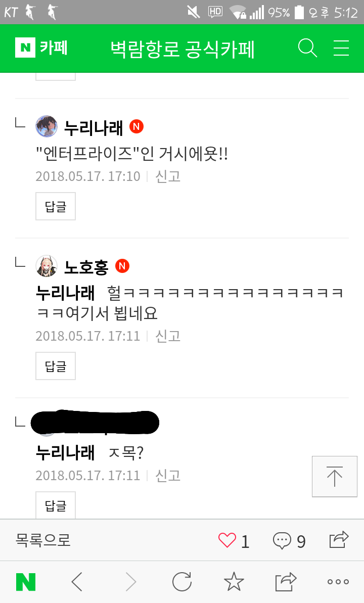364x603 pixels.
Task: Open the search magnifier in the header
Action: 308,48
